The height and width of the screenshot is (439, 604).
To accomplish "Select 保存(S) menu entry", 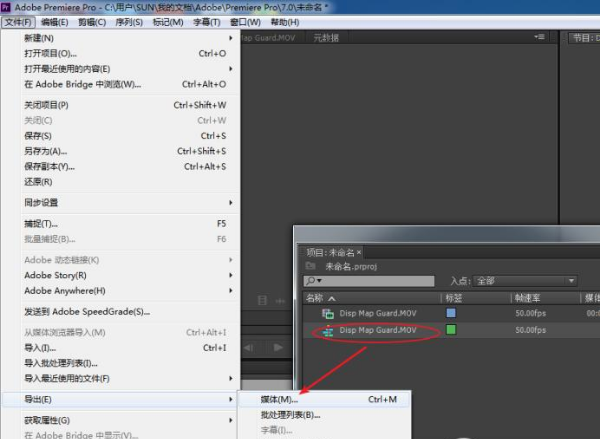I will coord(121,136).
